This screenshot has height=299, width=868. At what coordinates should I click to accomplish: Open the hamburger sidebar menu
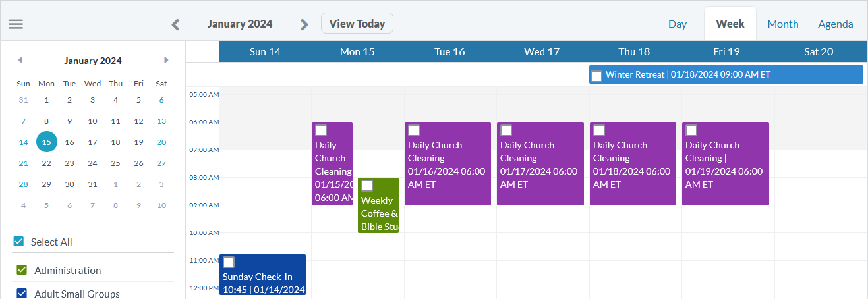(x=16, y=24)
